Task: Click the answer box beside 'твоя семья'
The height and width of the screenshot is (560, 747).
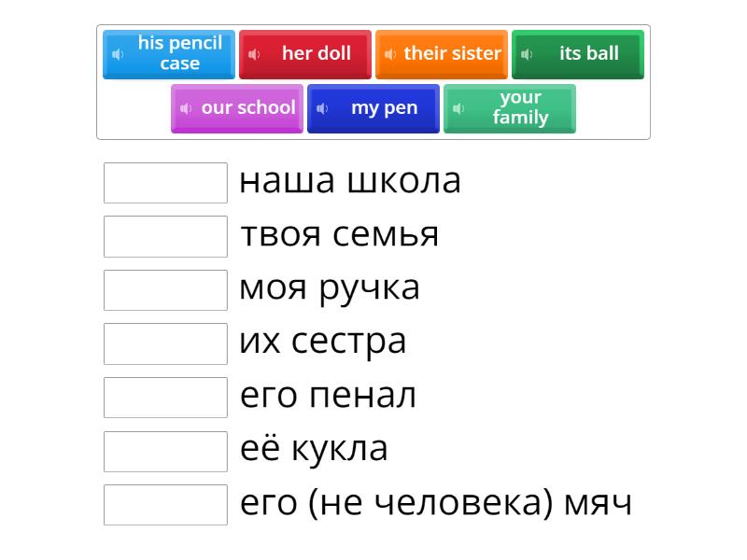Action: (165, 236)
